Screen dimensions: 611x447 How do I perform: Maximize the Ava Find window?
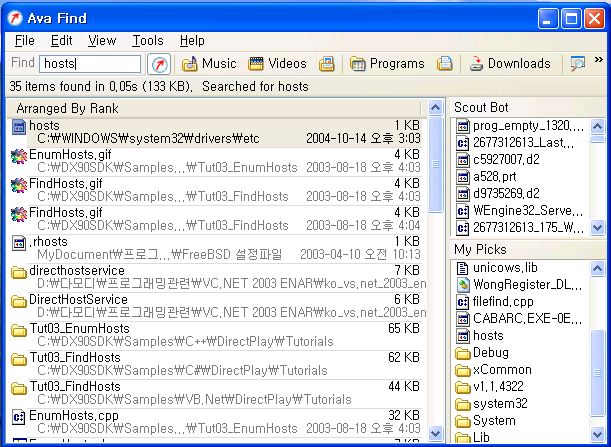point(571,18)
